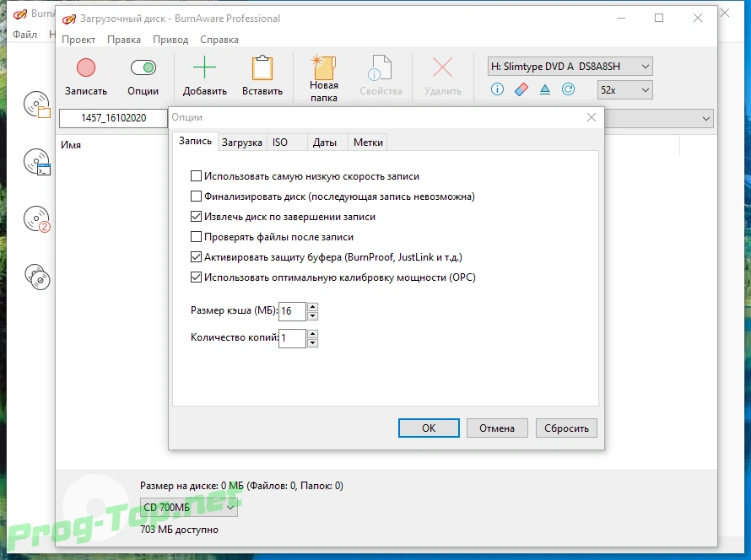This screenshot has height=560, width=751.
Task: Open CD 700МБ disc size dropdown
Action: (189, 507)
